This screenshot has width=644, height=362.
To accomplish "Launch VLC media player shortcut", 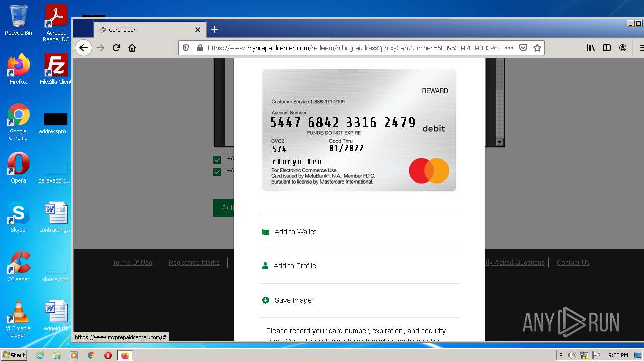I will click(18, 319).
